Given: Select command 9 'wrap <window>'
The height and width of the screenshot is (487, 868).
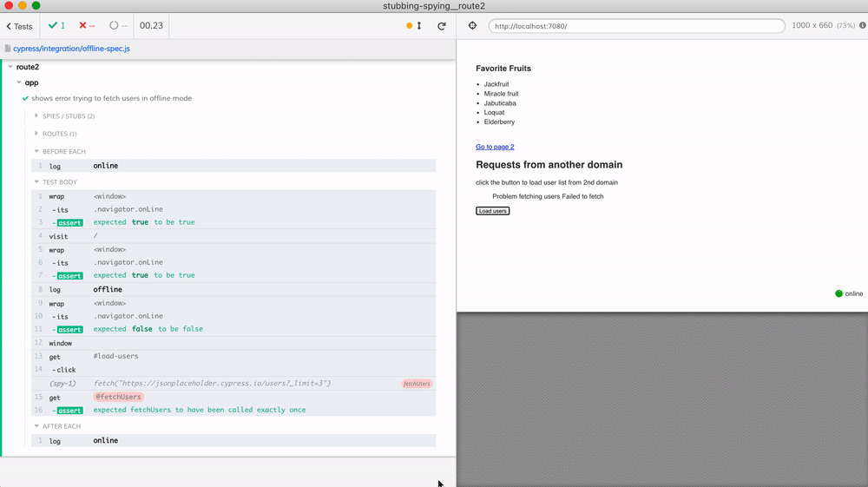Looking at the screenshot, I should pos(233,303).
